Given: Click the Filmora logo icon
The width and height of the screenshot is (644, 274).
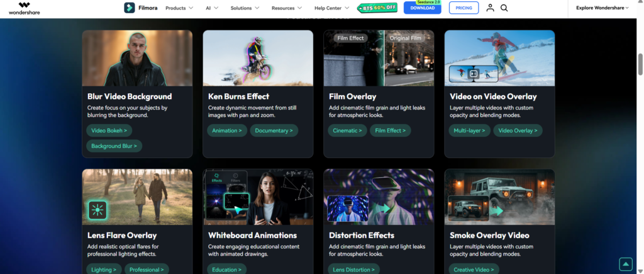Looking at the screenshot, I should [130, 8].
